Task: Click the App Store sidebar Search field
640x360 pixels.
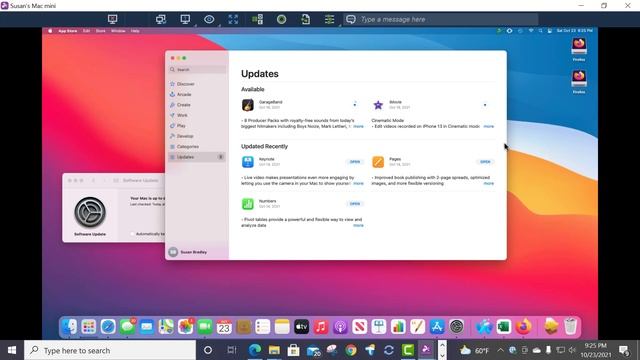Action: point(198,69)
